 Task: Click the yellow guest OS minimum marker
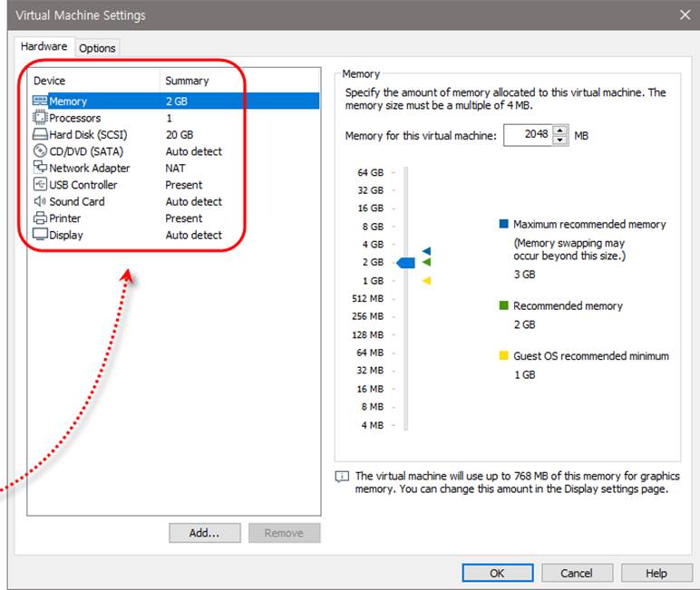tap(426, 281)
